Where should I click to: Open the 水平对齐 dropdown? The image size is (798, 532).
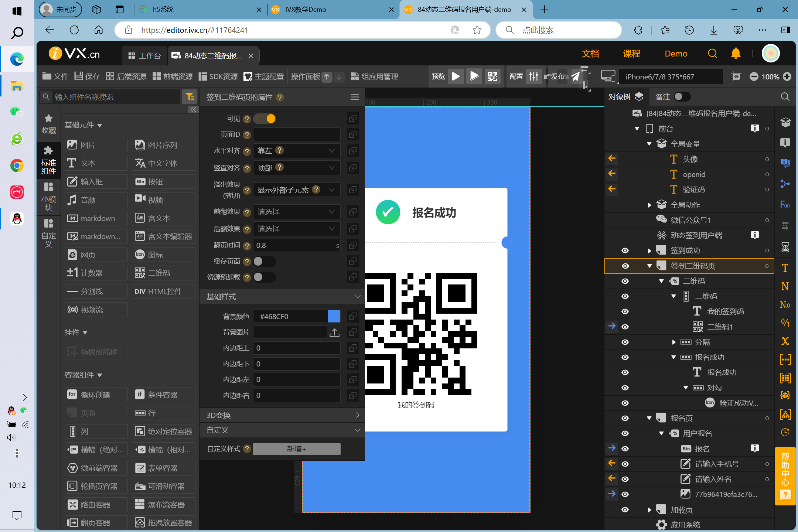tap(296, 151)
